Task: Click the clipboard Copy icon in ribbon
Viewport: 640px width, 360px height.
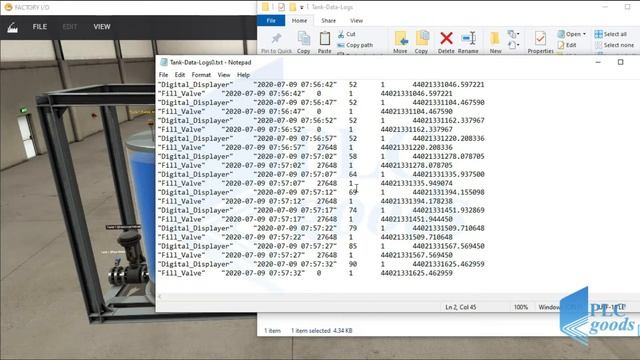Action: (x=304, y=39)
